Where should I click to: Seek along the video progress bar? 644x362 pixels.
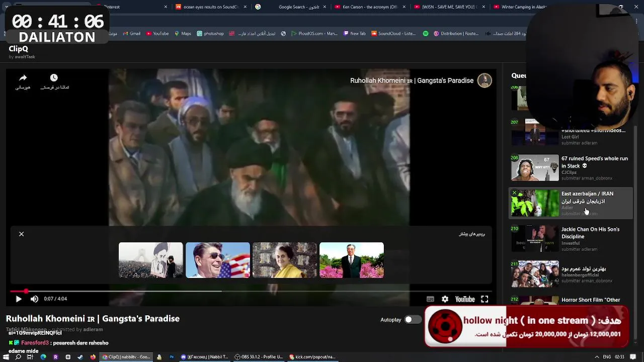[250, 291]
